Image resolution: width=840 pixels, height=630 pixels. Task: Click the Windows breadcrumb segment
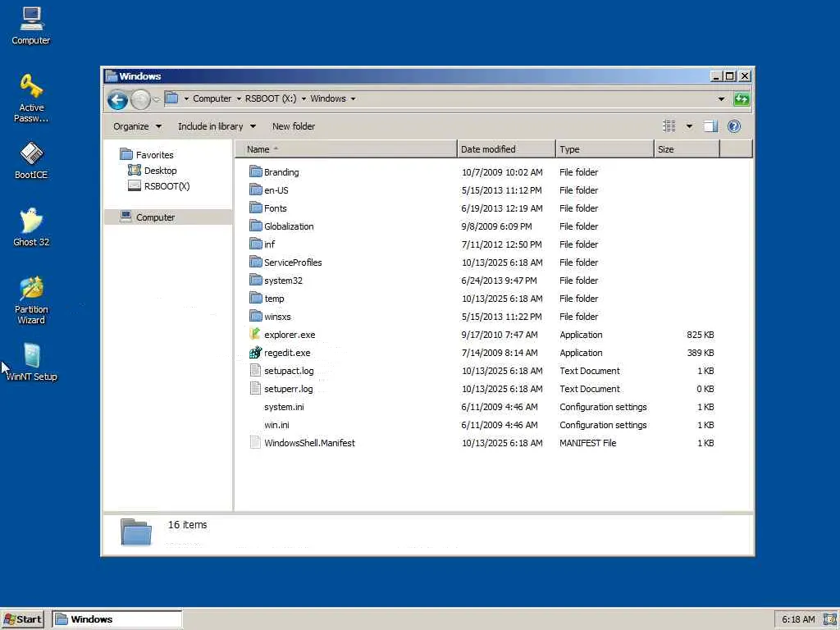(328, 98)
